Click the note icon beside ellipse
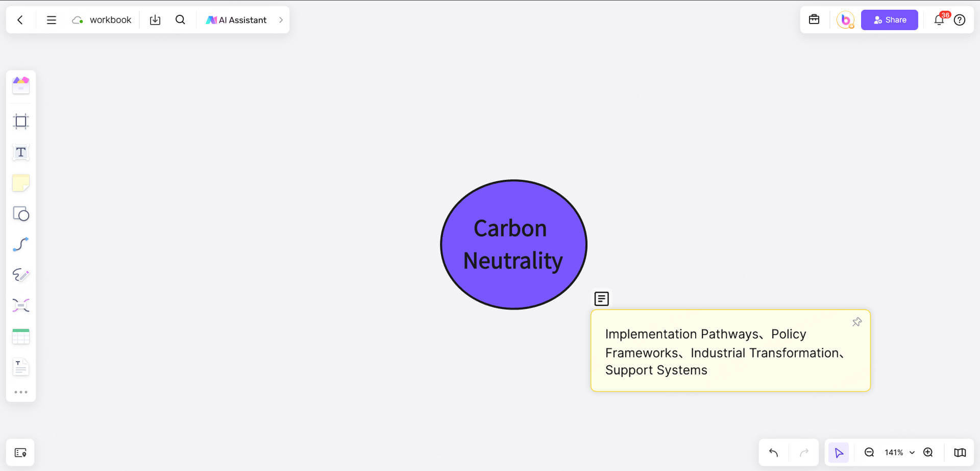The width and height of the screenshot is (980, 471). [x=602, y=298]
